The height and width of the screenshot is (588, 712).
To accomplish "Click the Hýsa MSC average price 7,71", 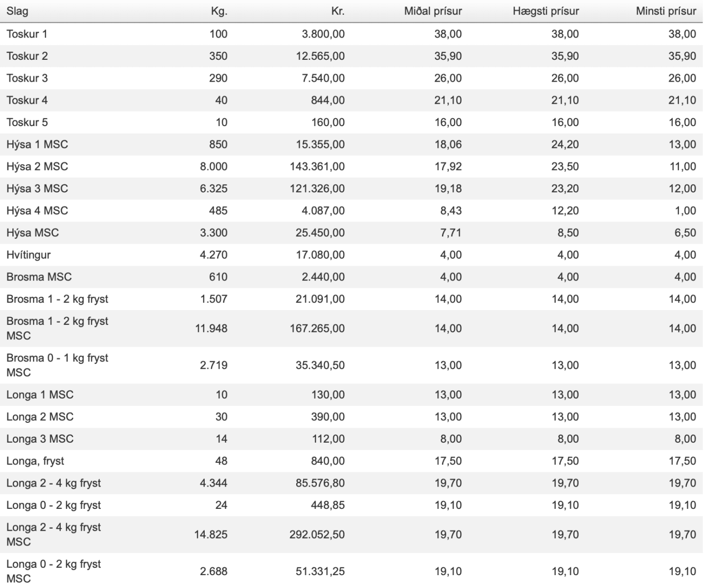I will click(451, 233).
